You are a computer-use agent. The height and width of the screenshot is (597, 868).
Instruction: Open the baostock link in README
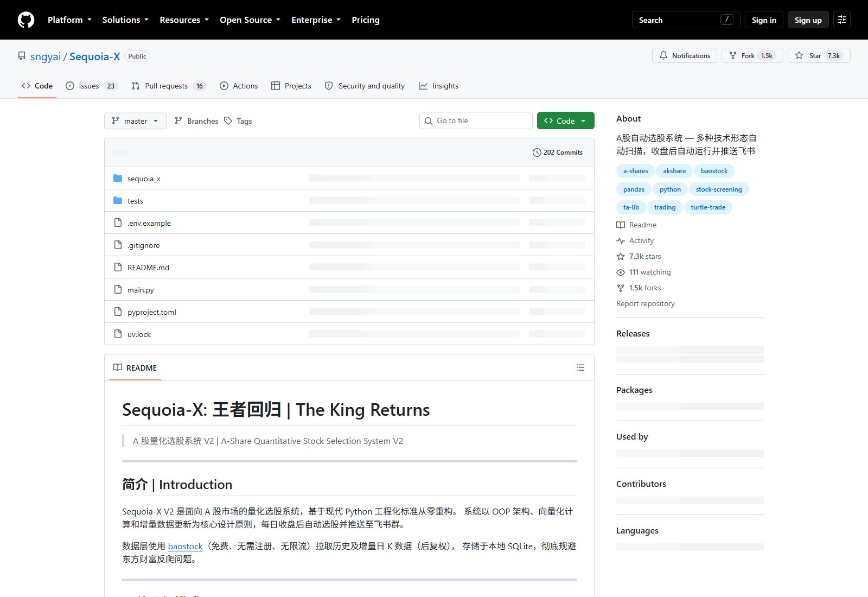(x=185, y=547)
